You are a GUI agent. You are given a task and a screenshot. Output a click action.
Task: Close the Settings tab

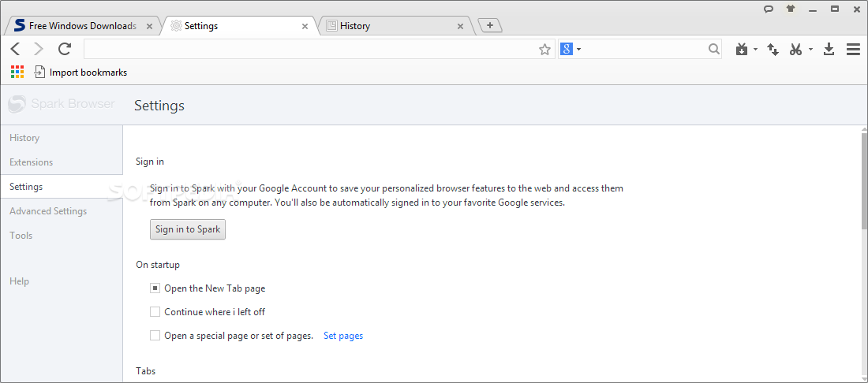[305, 26]
